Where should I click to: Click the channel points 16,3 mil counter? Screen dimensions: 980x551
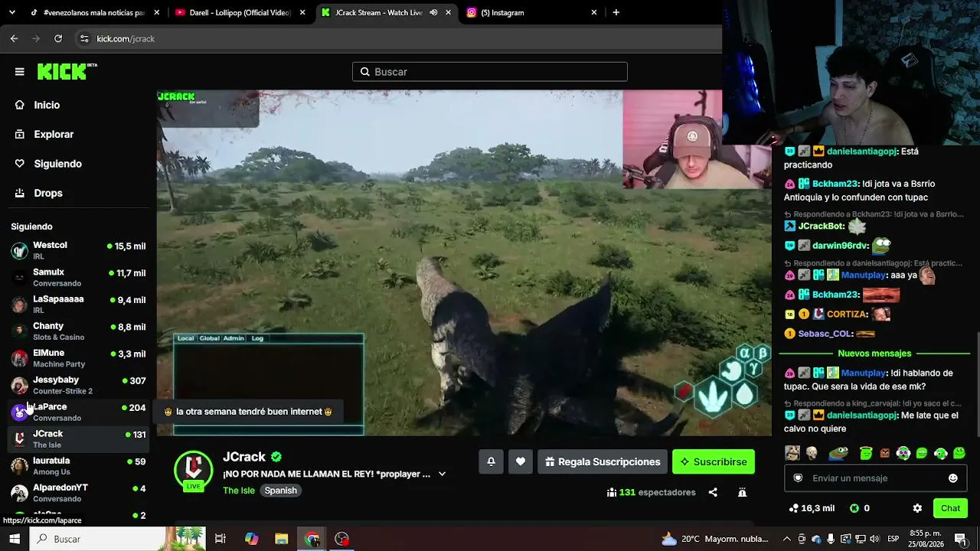(x=812, y=508)
